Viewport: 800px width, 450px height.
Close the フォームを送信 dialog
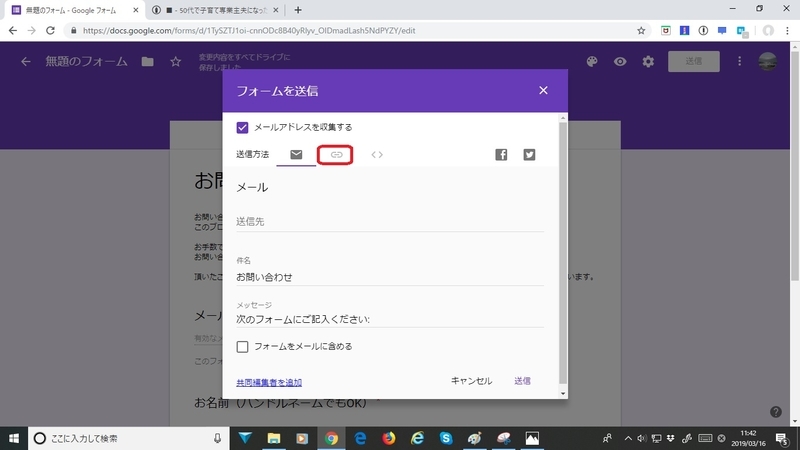543,90
